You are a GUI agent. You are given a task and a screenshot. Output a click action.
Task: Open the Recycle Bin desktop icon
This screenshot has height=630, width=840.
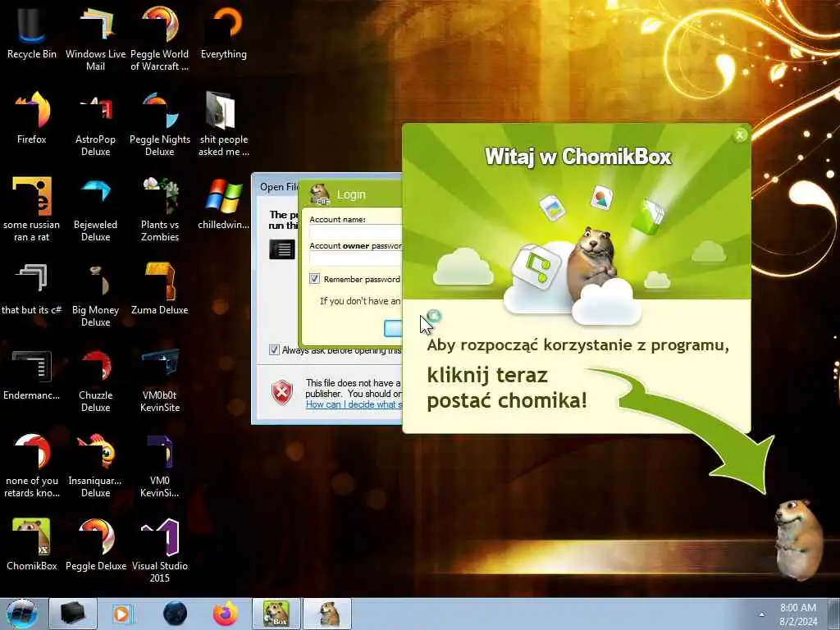point(32,33)
